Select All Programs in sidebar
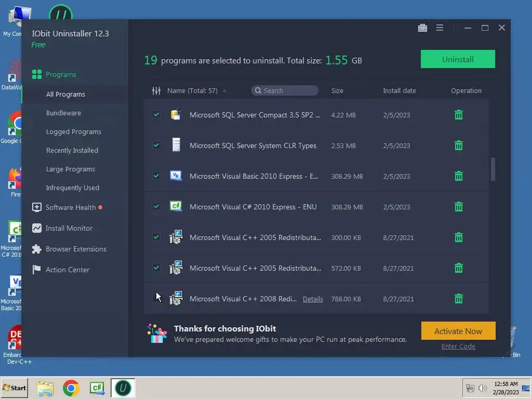Image resolution: width=532 pixels, height=399 pixels. click(65, 95)
